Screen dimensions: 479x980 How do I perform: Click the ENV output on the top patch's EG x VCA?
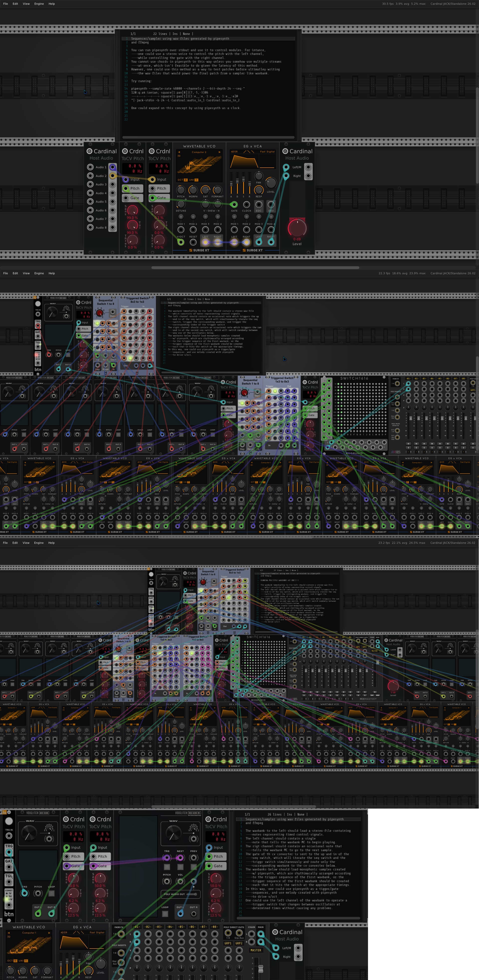[x=271, y=205]
